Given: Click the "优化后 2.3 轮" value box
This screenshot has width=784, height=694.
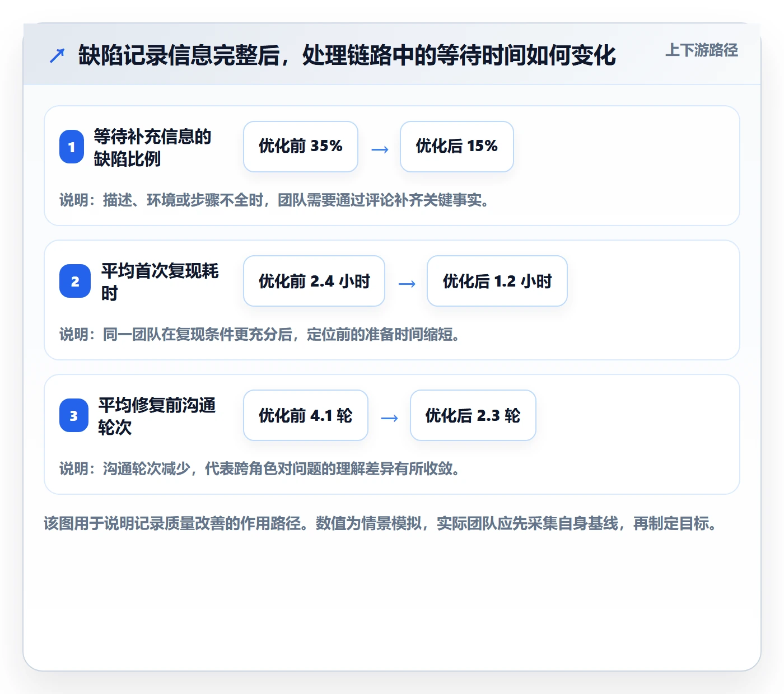Looking at the screenshot, I should coord(473,415).
